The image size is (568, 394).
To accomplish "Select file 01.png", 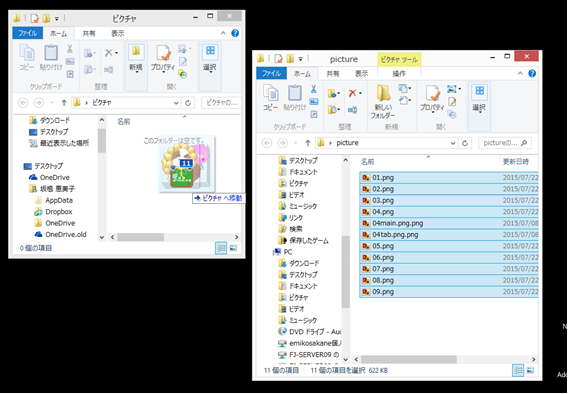I will (x=449, y=177).
